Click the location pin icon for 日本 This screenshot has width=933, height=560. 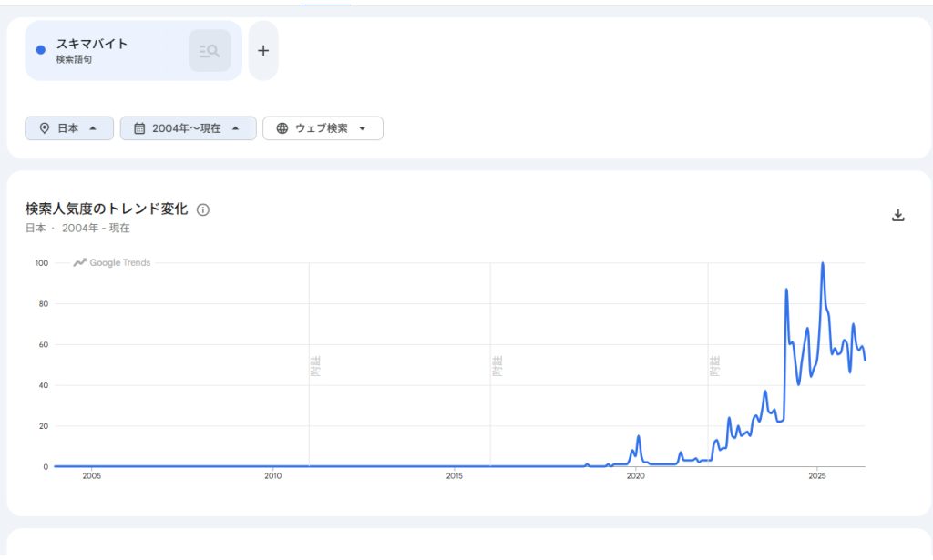[x=44, y=128]
